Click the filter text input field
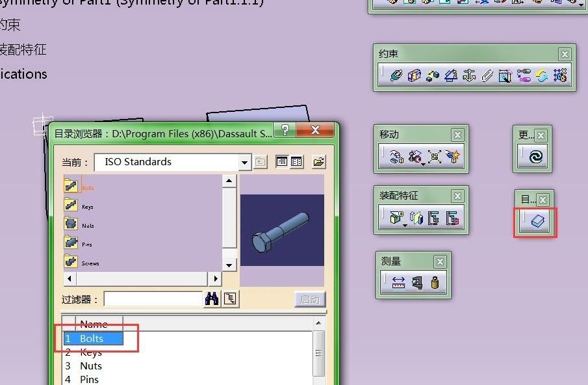Viewport: 588px width, 385px height. [x=153, y=299]
